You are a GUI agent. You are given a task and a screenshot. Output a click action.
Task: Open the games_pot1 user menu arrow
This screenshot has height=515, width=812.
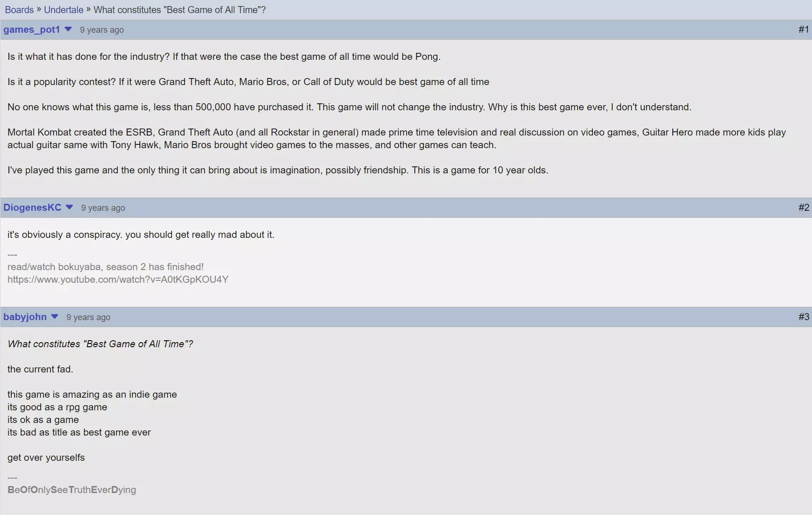(x=68, y=29)
